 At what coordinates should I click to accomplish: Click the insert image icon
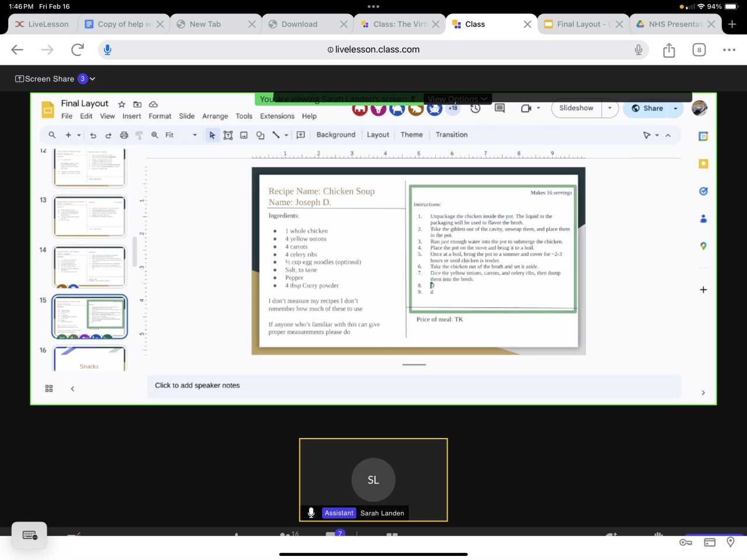244,135
